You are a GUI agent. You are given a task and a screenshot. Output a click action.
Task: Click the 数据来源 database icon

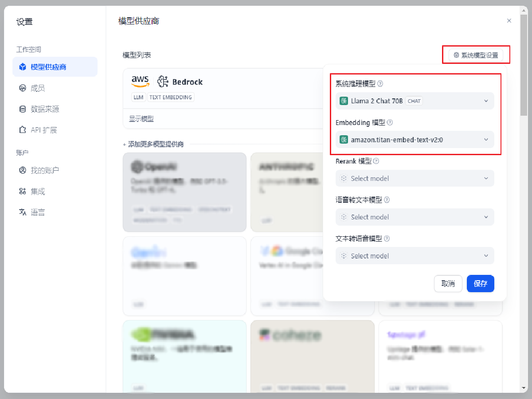tap(23, 109)
